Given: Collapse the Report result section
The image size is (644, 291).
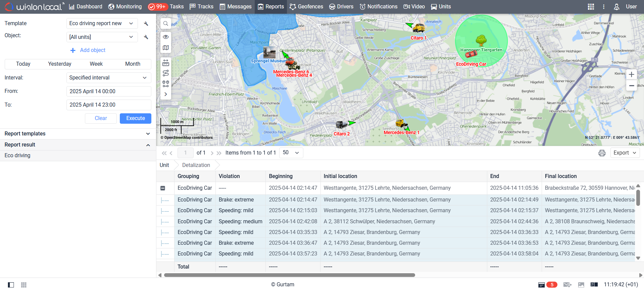Looking at the screenshot, I should (148, 145).
